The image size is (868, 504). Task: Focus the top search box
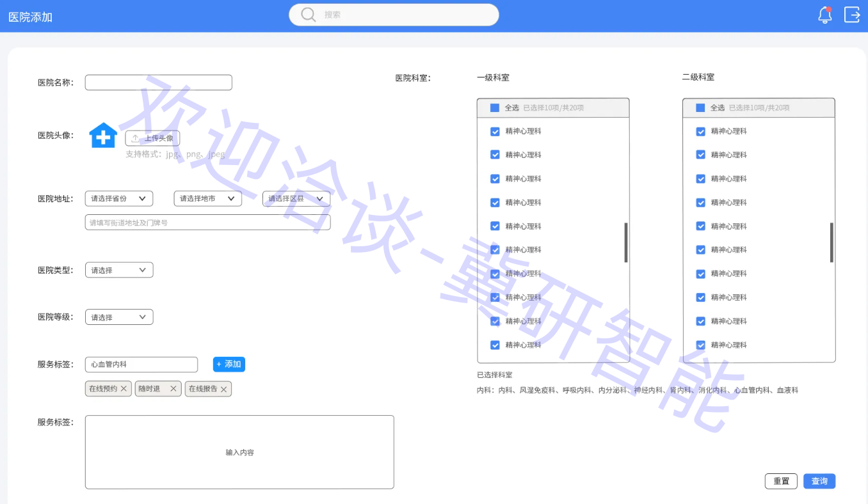(x=394, y=15)
